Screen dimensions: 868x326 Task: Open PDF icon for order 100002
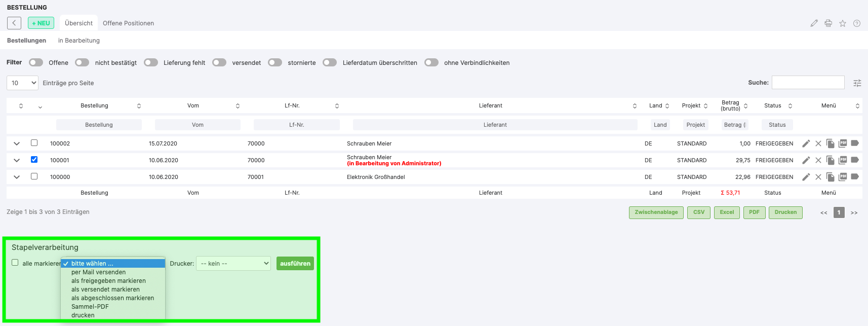843,143
